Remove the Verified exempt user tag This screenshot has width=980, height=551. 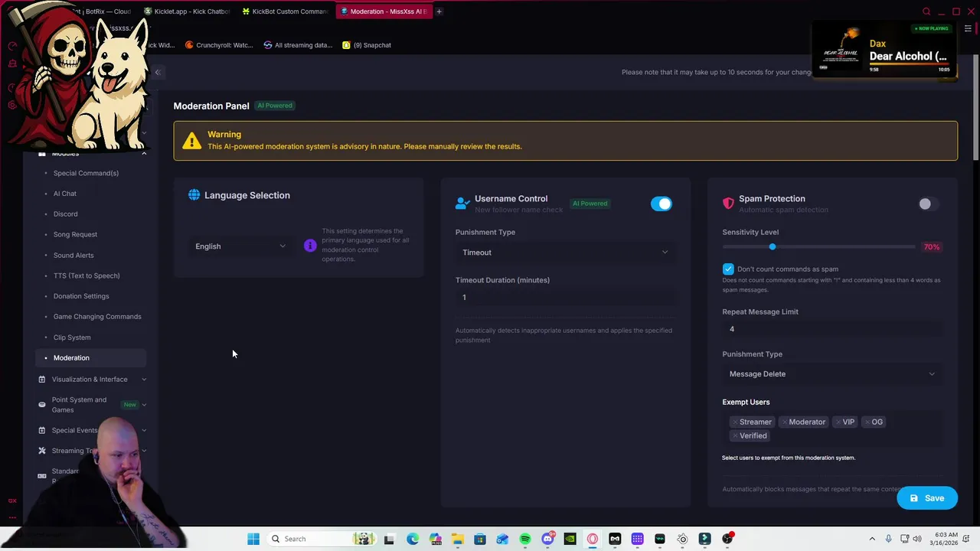pyautogui.click(x=735, y=435)
